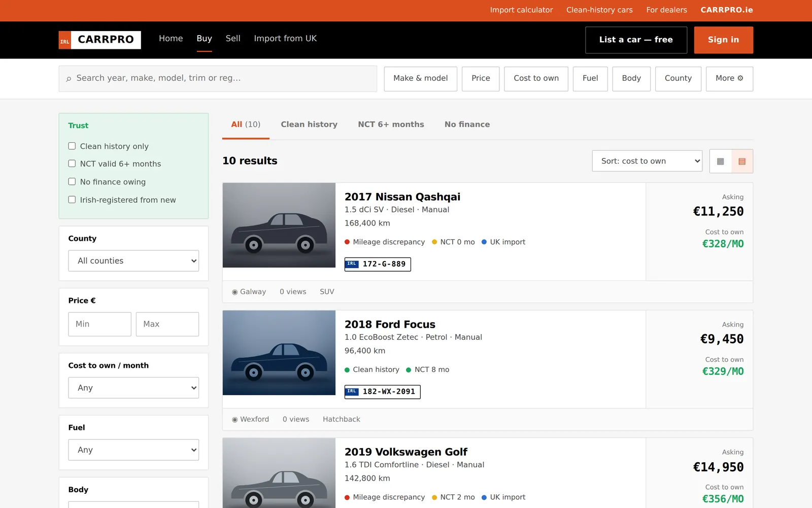Click the NCT 0 mo badge
Image resolution: width=812 pixels, height=508 pixels.
(453, 242)
